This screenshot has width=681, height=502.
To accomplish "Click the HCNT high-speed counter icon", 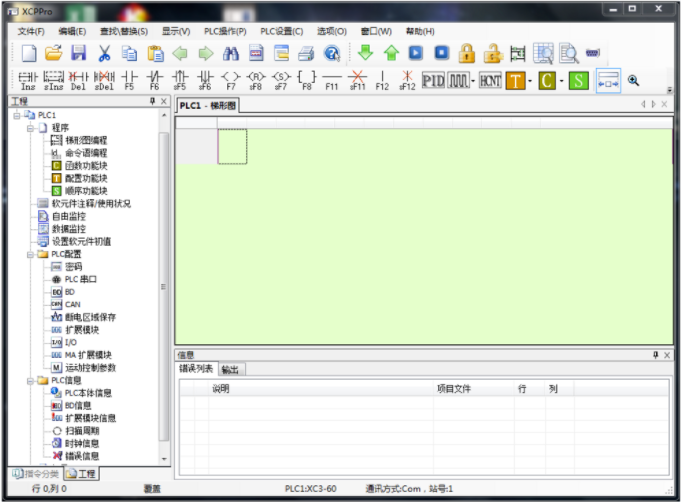I will pyautogui.click(x=490, y=80).
